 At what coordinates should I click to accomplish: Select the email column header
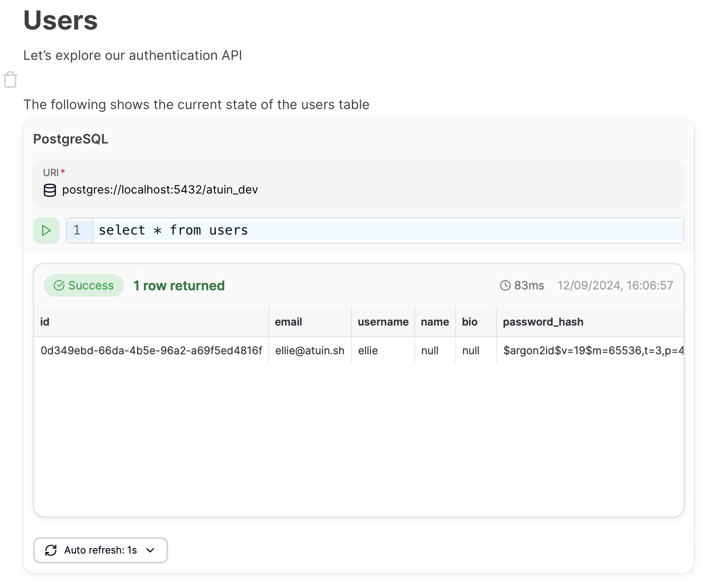click(x=288, y=322)
